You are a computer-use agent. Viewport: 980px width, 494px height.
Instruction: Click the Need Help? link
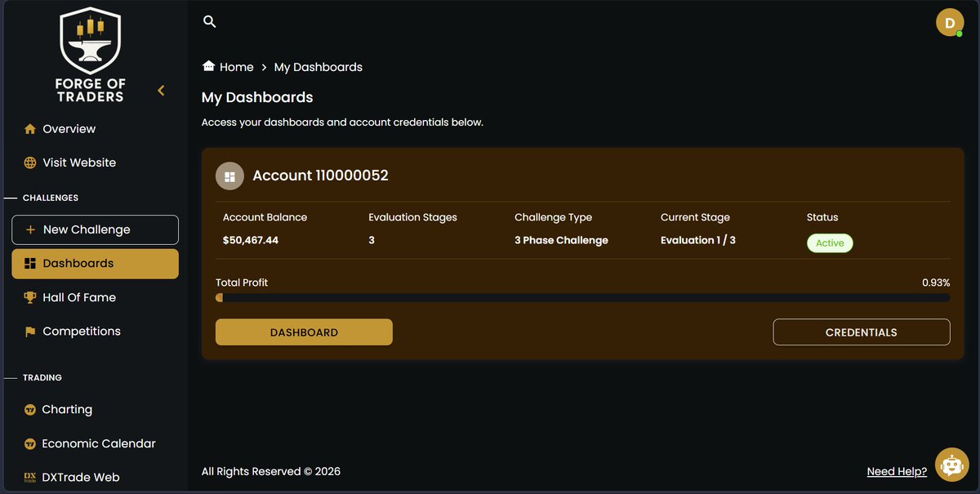pyautogui.click(x=897, y=472)
